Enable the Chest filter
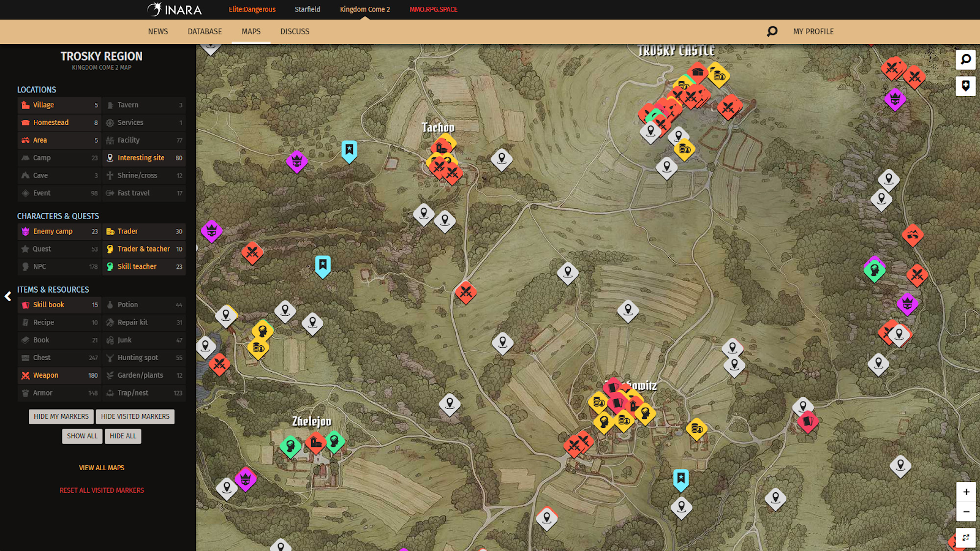The image size is (980, 551). click(59, 358)
